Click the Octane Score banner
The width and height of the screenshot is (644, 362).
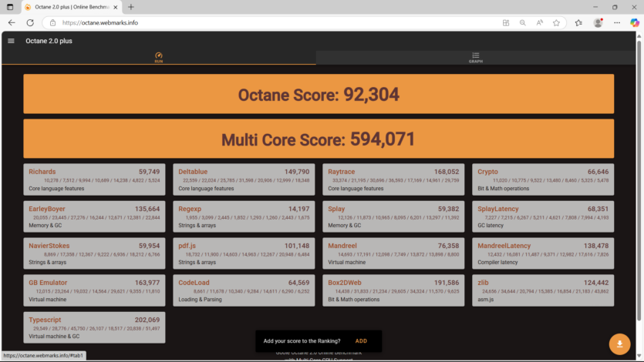point(319,94)
